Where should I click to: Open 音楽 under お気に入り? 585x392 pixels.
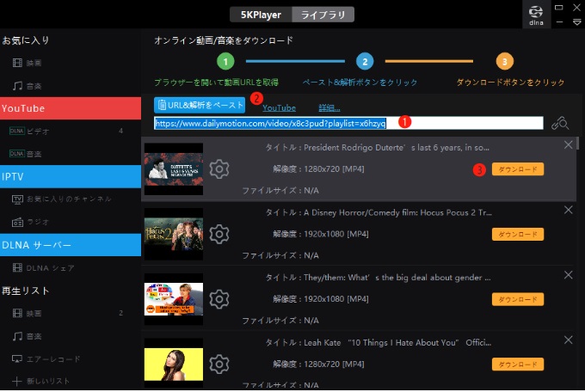click(27, 86)
